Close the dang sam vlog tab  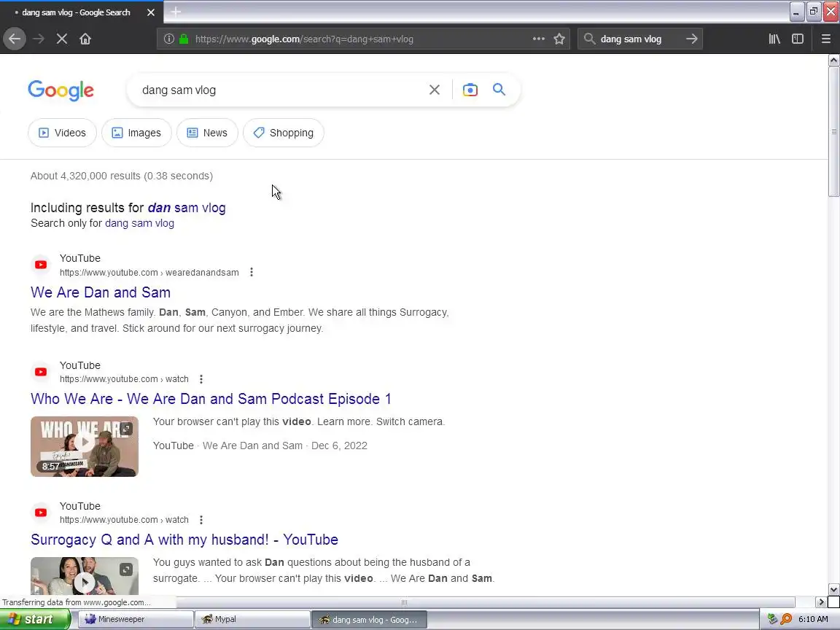[151, 12]
